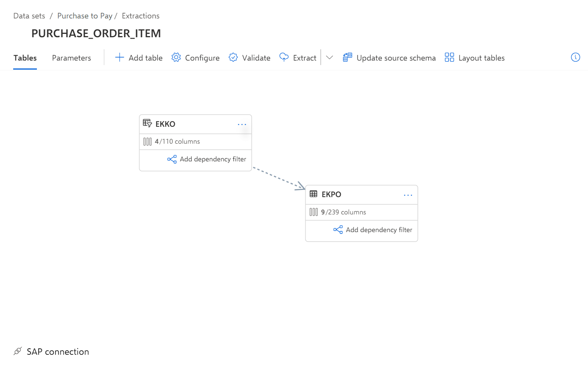This screenshot has height=366, width=588.
Task: Click the Validate badge checkmark icon
Action: [x=233, y=58]
